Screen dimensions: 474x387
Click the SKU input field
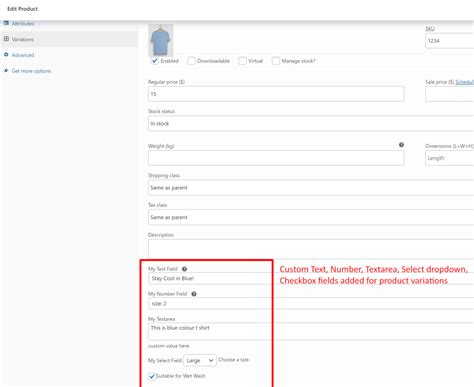[449, 41]
